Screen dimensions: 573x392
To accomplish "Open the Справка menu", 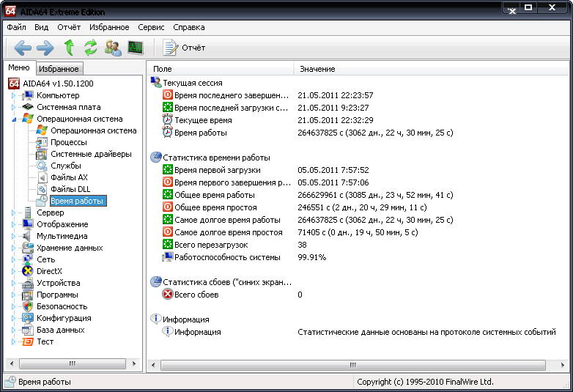I will coord(188,27).
